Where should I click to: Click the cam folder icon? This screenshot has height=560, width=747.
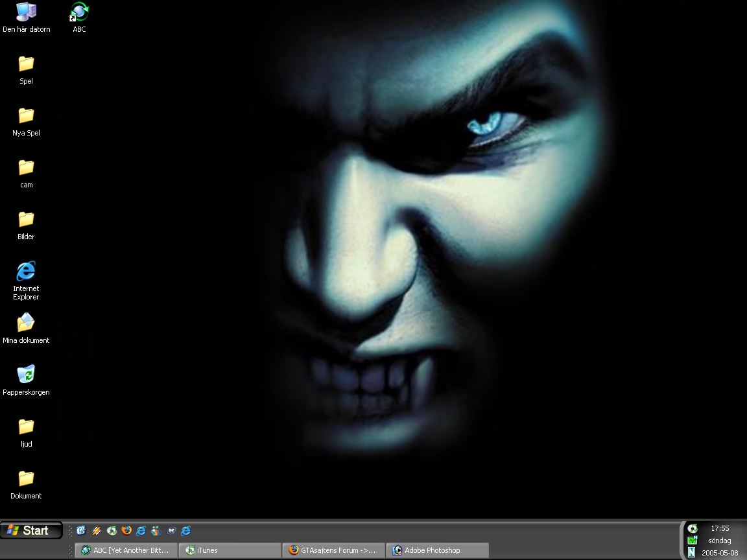(x=26, y=168)
